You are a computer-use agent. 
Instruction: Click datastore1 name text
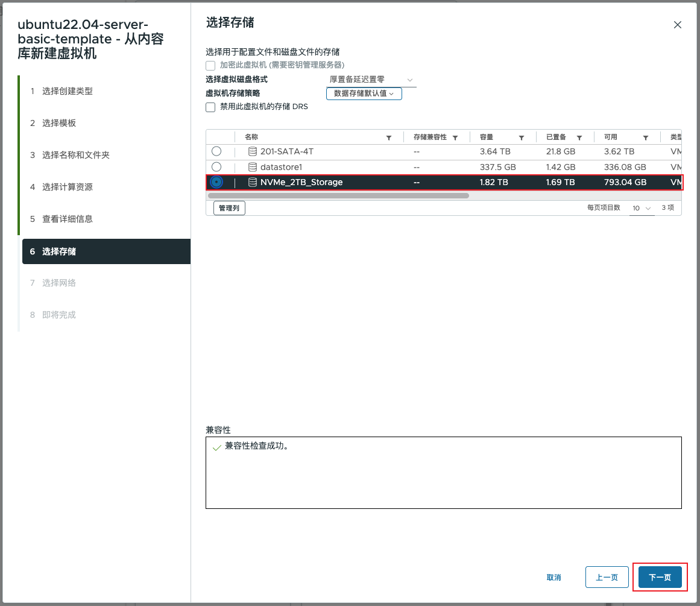[x=281, y=167]
